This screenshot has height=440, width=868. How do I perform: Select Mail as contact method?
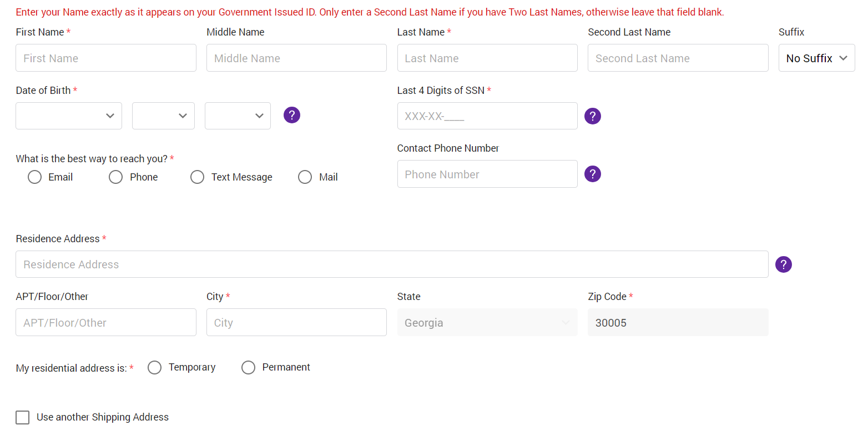click(x=305, y=177)
